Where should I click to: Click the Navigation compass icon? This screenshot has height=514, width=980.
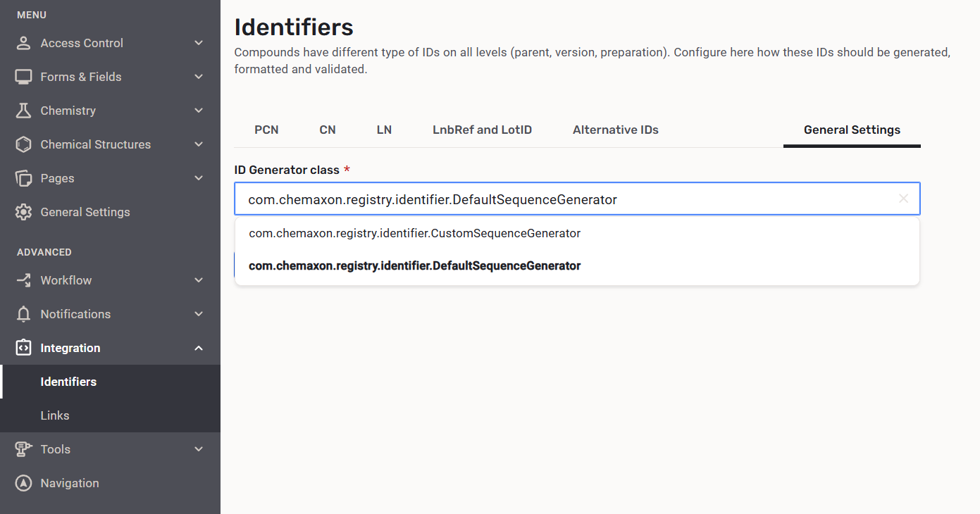click(23, 483)
